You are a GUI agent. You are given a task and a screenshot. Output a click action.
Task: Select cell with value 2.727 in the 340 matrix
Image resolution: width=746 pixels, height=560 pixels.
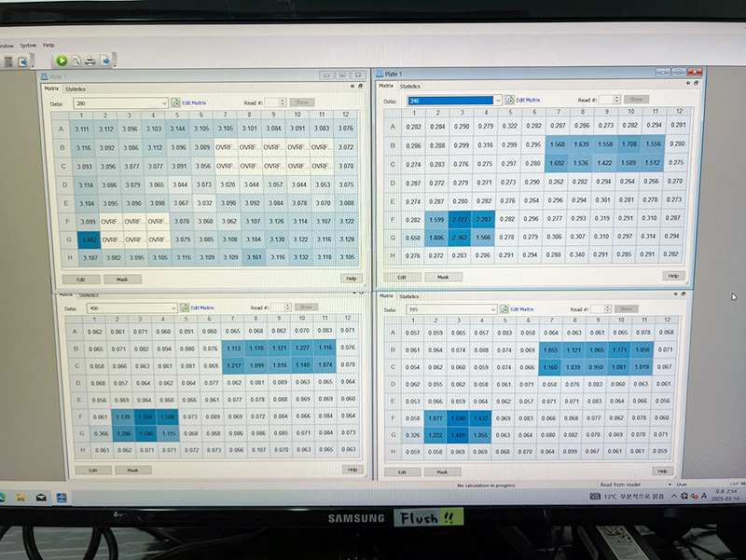tap(459, 219)
